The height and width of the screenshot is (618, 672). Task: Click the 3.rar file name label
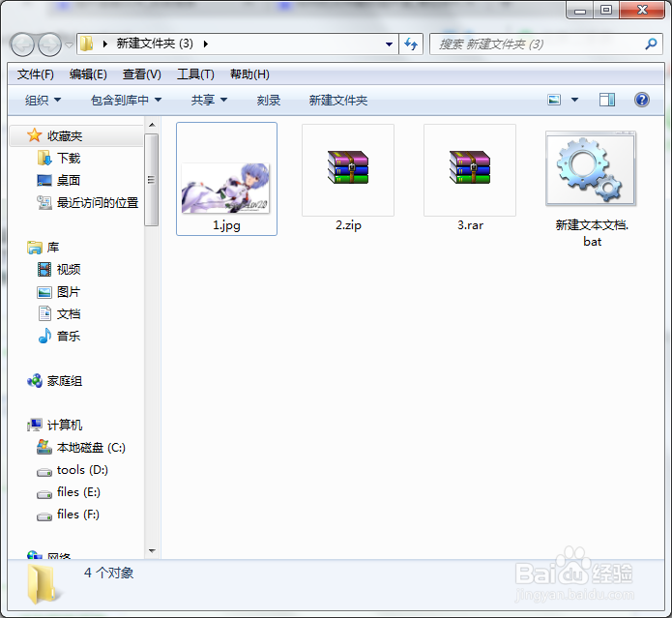(x=470, y=225)
